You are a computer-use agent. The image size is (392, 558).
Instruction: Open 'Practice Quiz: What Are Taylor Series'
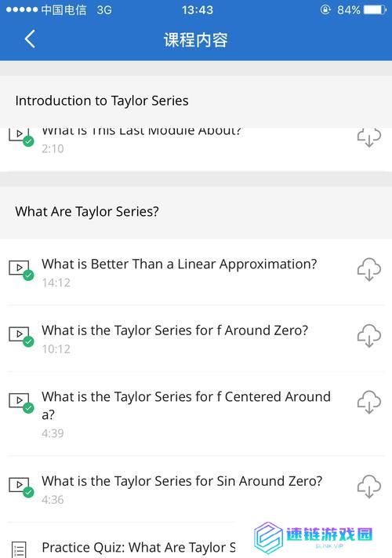click(139, 547)
